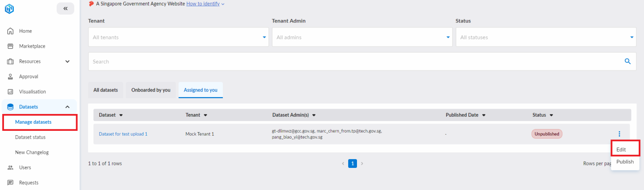Open the Approval page
This screenshot has height=190, width=644.
[28, 76]
